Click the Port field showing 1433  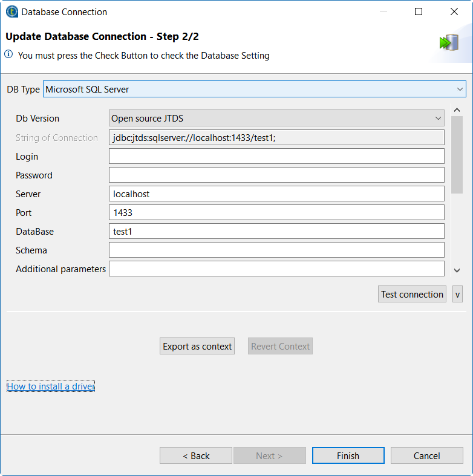(276, 213)
